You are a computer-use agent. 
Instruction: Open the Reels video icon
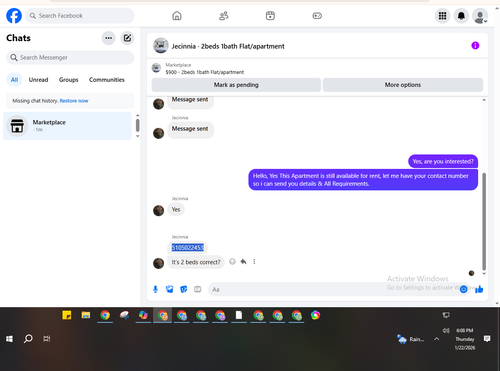tap(270, 16)
